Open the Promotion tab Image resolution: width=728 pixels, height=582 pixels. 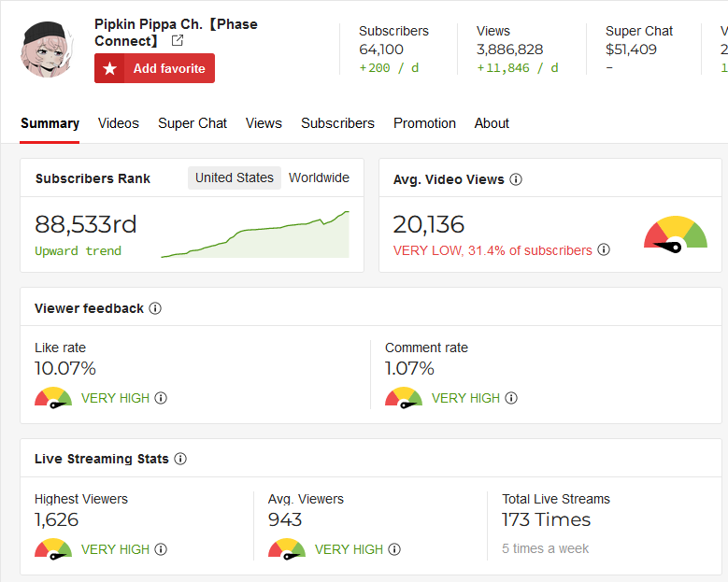(x=424, y=123)
